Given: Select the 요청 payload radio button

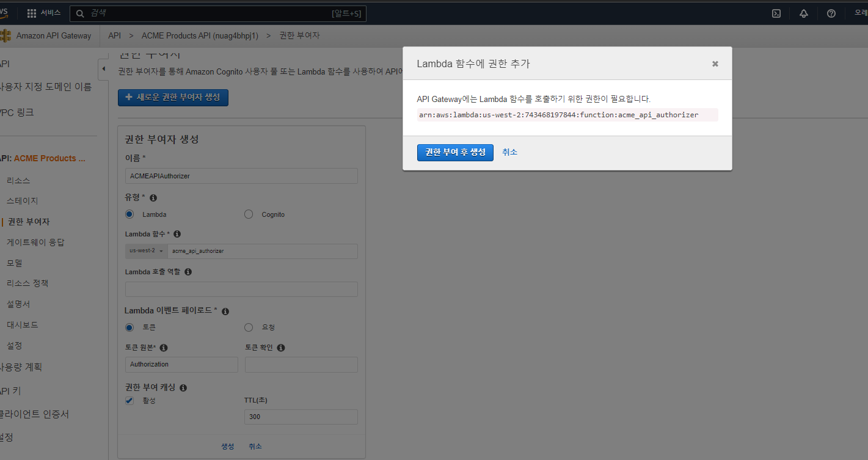Looking at the screenshot, I should (249, 327).
